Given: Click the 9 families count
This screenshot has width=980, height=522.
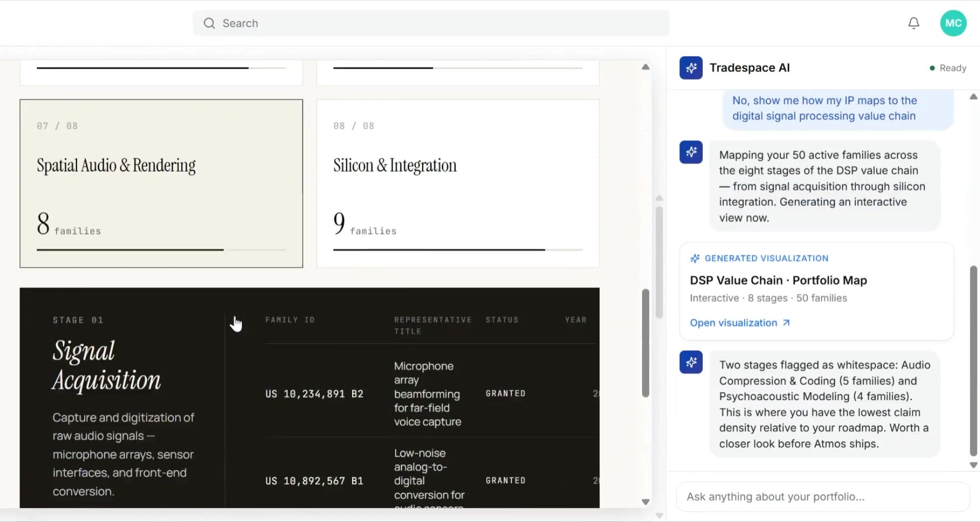Looking at the screenshot, I should [364, 224].
